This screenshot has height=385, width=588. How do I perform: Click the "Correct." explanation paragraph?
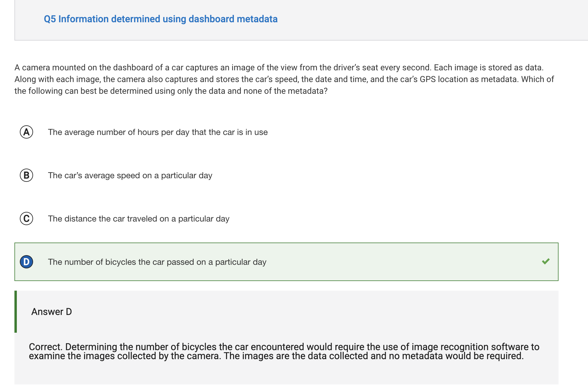point(284,351)
